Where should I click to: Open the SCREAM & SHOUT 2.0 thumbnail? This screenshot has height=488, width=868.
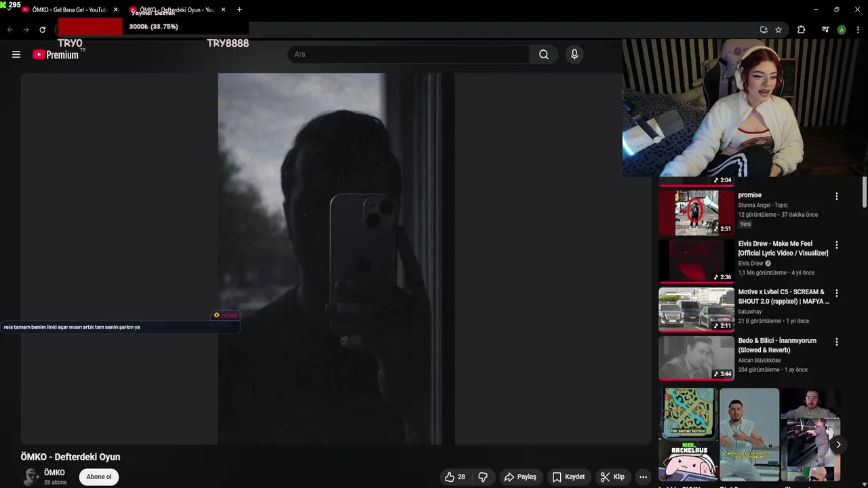pyautogui.click(x=696, y=309)
